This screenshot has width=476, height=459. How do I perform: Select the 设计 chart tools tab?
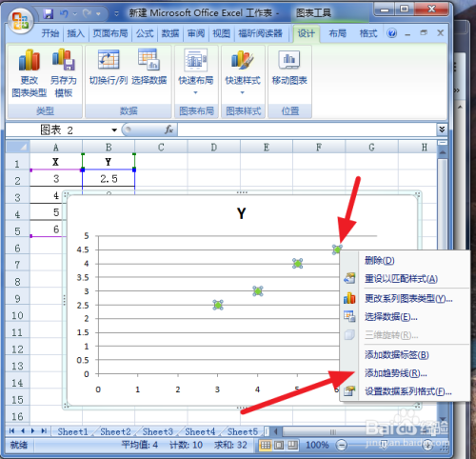click(307, 33)
